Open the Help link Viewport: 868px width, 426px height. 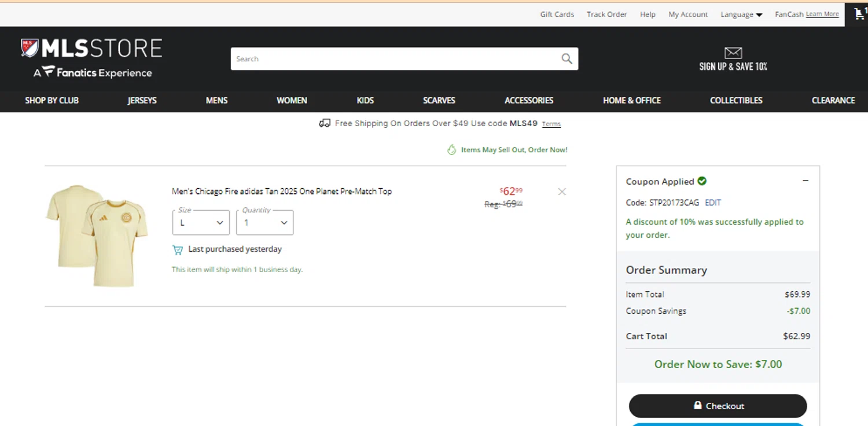click(648, 14)
